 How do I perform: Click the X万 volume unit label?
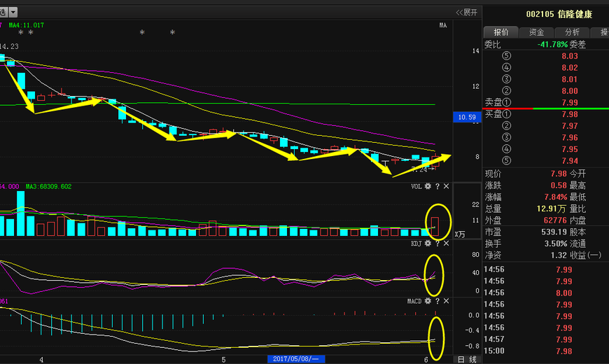[460, 234]
